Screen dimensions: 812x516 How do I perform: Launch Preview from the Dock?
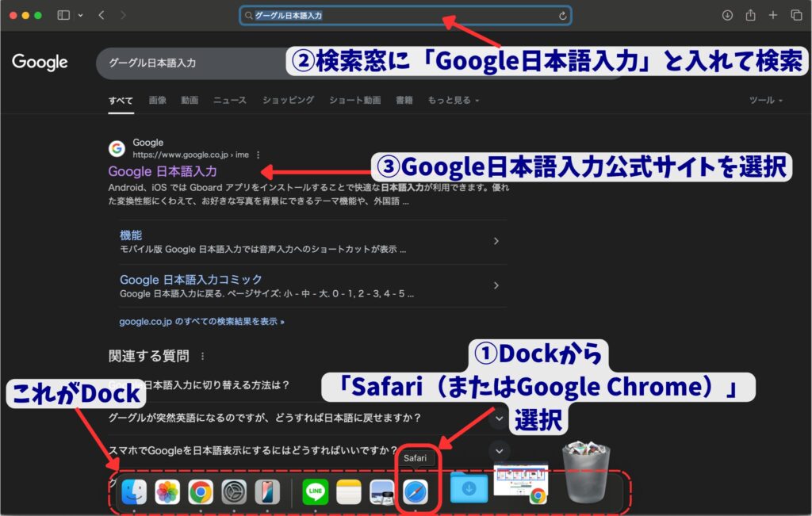pos(382,491)
